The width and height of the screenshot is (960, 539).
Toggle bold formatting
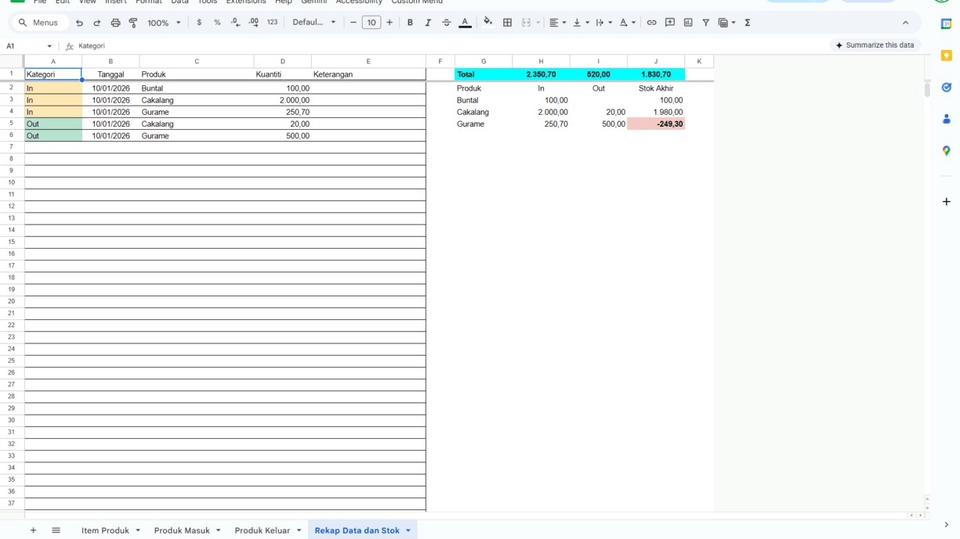410,23
